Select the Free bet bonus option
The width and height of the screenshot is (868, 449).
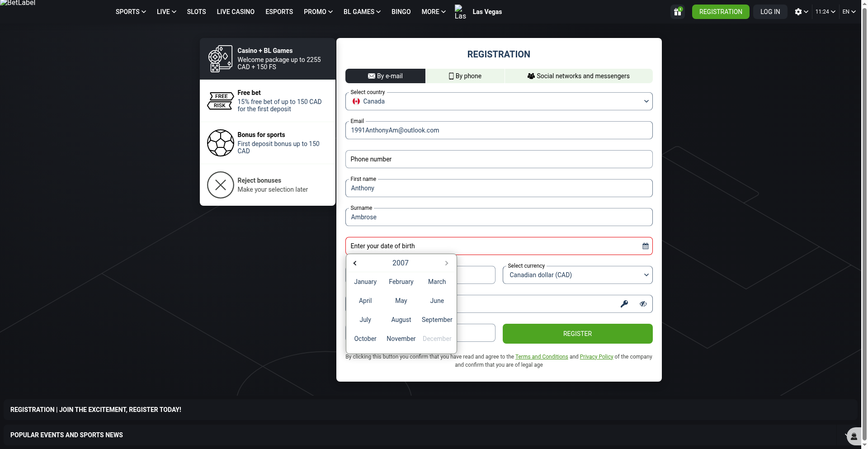coord(268,101)
